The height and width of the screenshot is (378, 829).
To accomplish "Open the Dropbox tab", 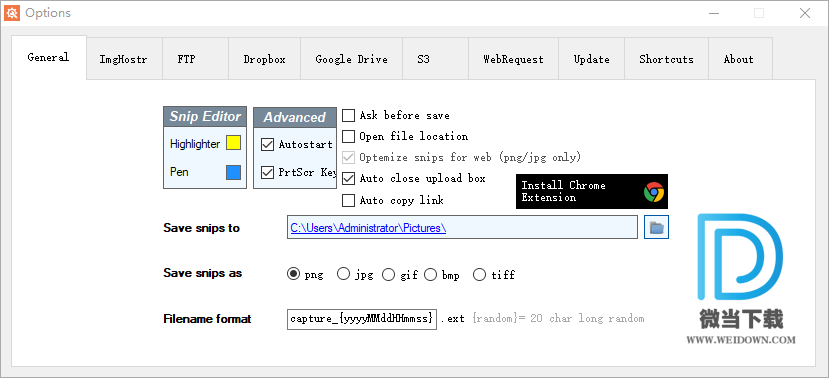I will [264, 59].
